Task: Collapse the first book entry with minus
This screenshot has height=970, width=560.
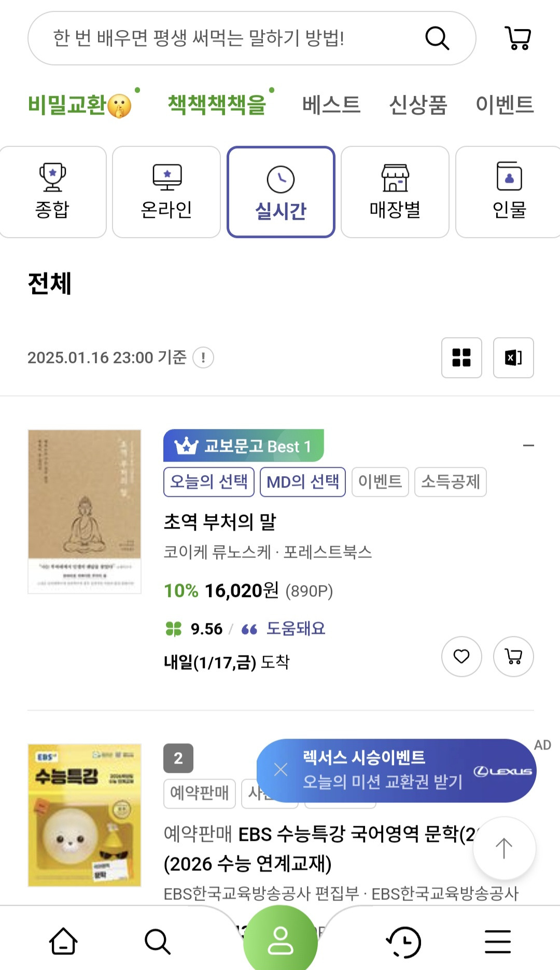Action: tap(528, 446)
